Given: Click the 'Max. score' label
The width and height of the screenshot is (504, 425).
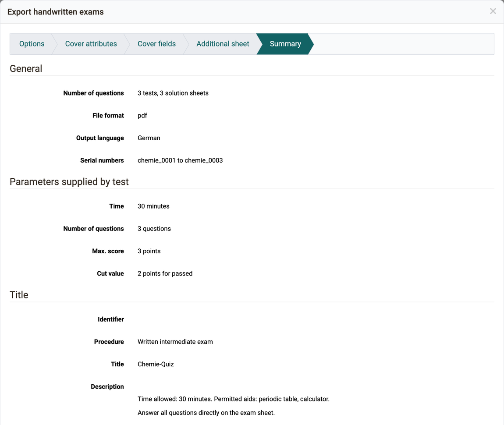Looking at the screenshot, I should pos(108,251).
